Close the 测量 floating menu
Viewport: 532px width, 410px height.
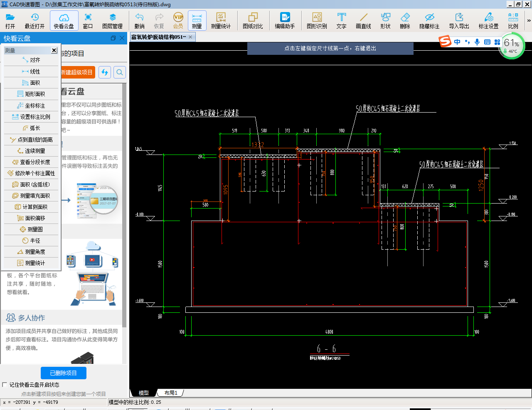(54, 50)
